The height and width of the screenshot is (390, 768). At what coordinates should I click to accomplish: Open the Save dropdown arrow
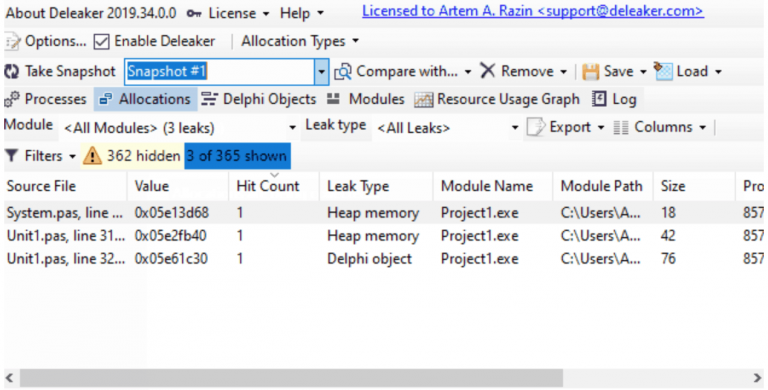[x=643, y=72]
